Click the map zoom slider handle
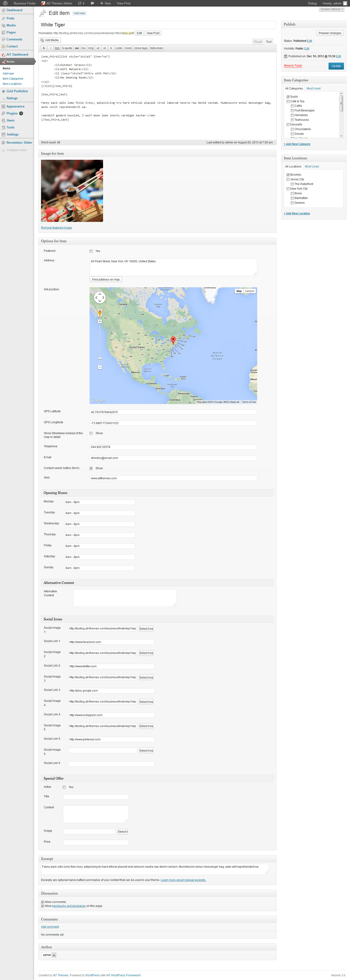 click(x=100, y=358)
